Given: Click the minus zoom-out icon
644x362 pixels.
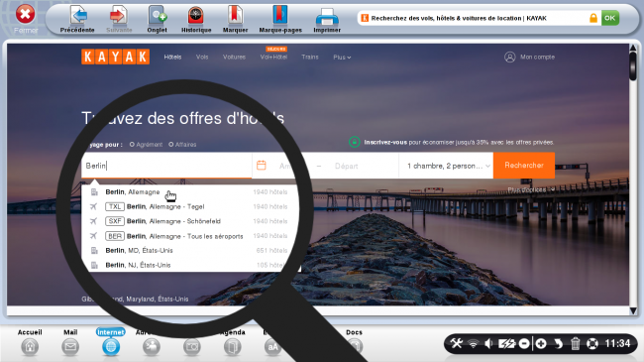Looking at the screenshot, I should click(524, 343).
